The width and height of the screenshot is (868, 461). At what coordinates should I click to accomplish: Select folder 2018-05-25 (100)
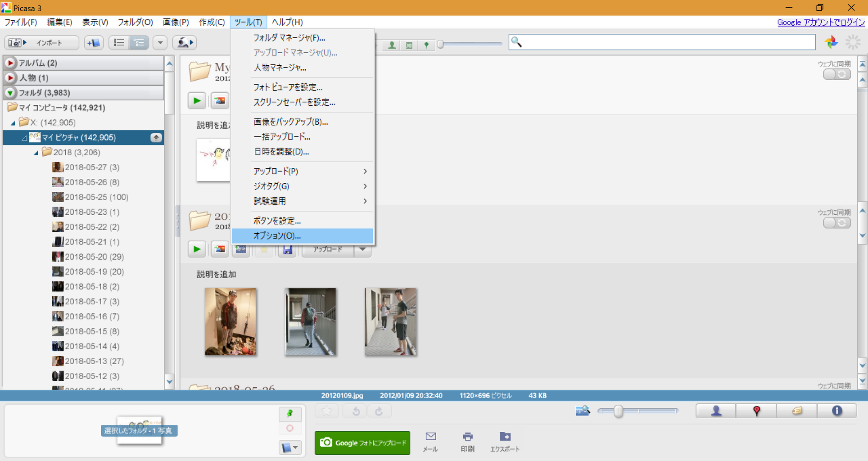(90, 197)
